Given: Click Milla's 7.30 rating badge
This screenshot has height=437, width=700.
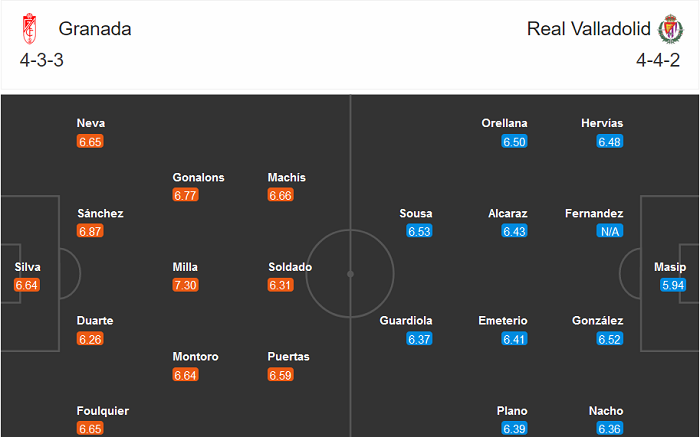Looking at the screenshot, I should coord(185,285).
